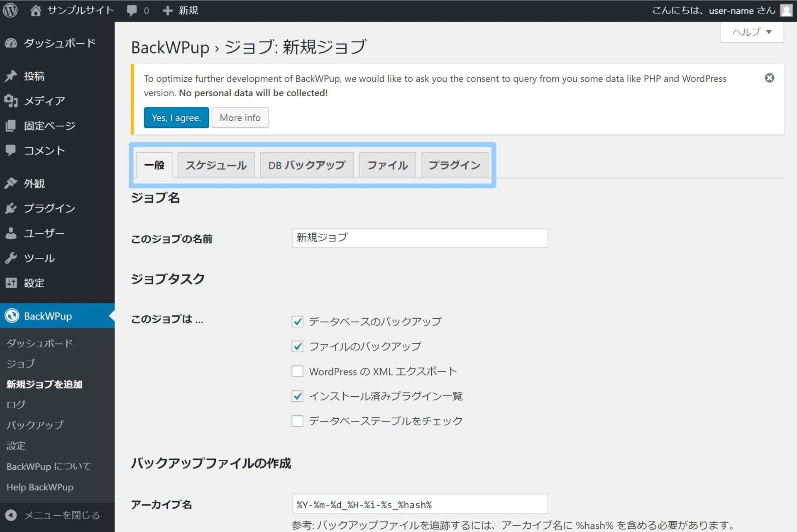
Task: Click the More info button
Action: coord(240,117)
